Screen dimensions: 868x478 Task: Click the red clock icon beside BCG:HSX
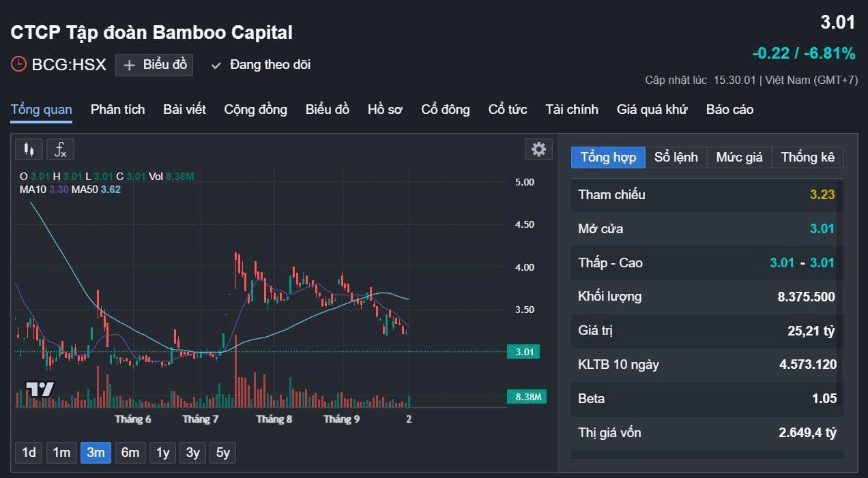[x=19, y=65]
